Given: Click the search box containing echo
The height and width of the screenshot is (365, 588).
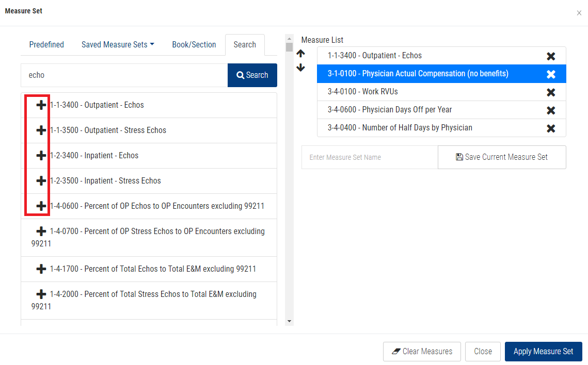Looking at the screenshot, I should (124, 75).
